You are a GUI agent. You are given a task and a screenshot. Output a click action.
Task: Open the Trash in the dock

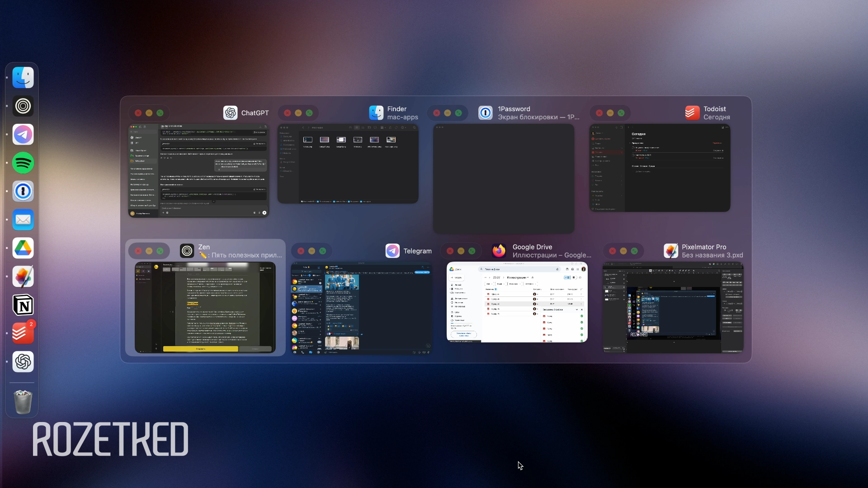point(23,402)
